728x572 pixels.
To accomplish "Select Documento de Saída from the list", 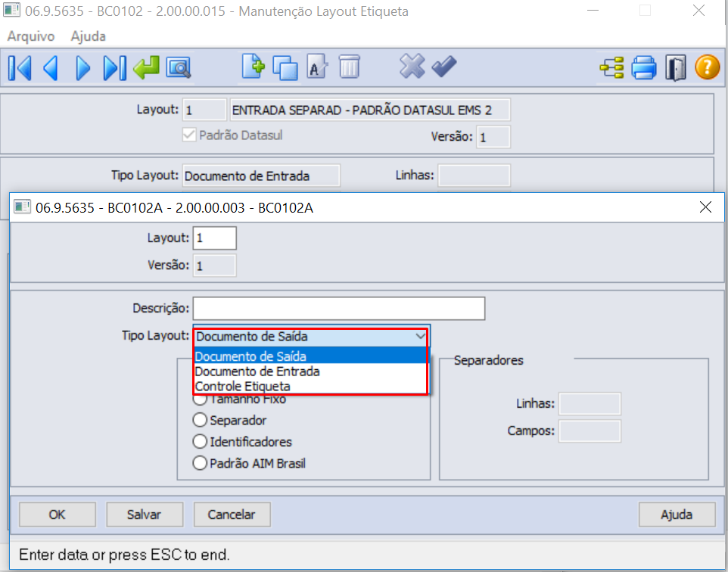I will (x=310, y=356).
